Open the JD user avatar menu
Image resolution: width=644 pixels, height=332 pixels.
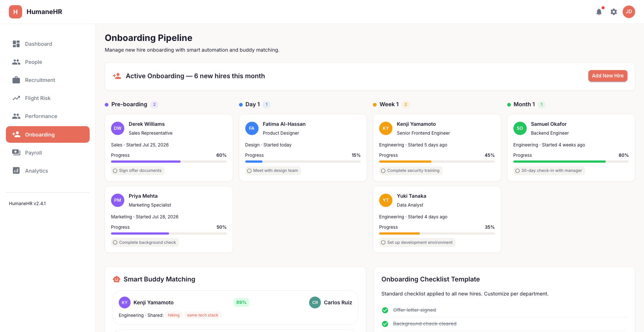coord(629,12)
